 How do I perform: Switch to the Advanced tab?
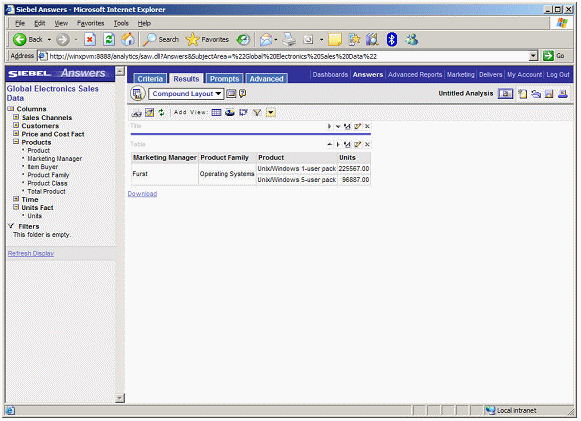266,79
